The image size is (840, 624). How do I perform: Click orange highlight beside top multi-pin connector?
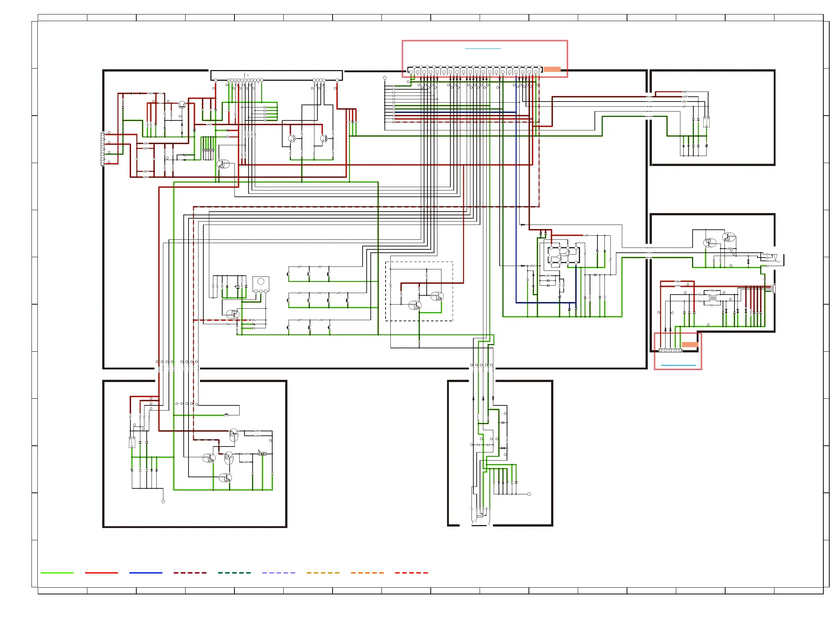point(551,69)
